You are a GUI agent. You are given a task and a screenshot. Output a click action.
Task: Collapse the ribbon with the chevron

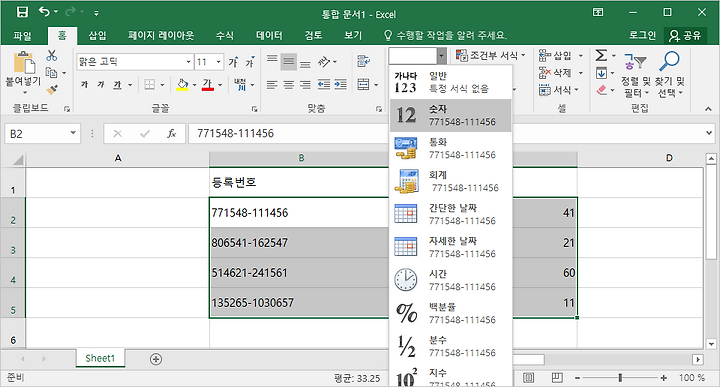pyautogui.click(x=708, y=109)
